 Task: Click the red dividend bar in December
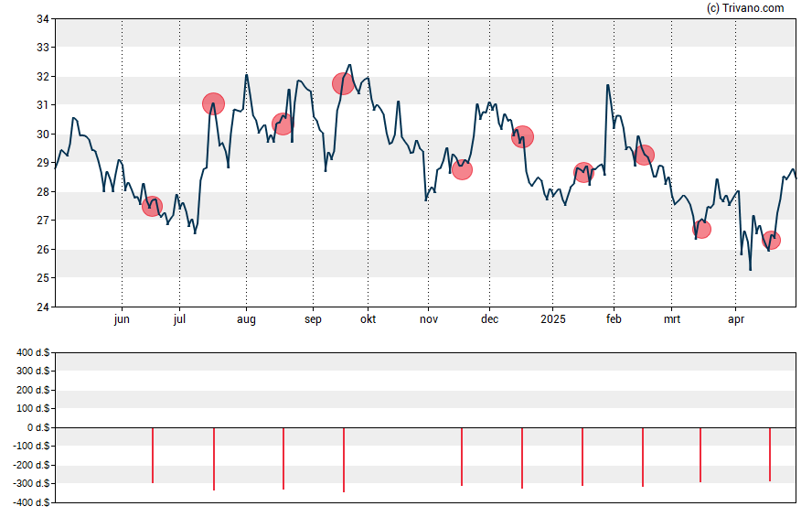(522, 458)
